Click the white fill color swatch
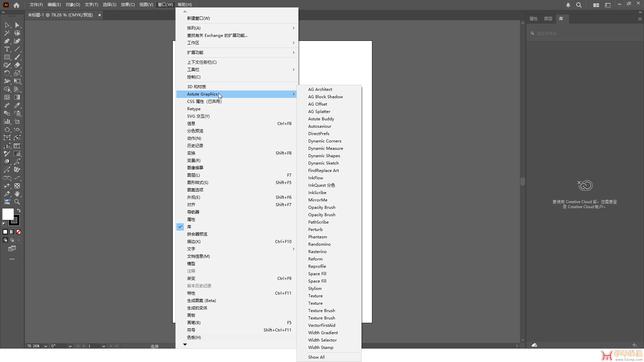 click(8, 214)
